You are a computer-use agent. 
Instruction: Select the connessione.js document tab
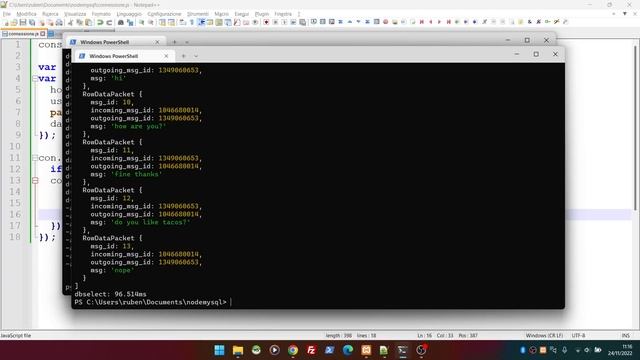tap(24, 34)
